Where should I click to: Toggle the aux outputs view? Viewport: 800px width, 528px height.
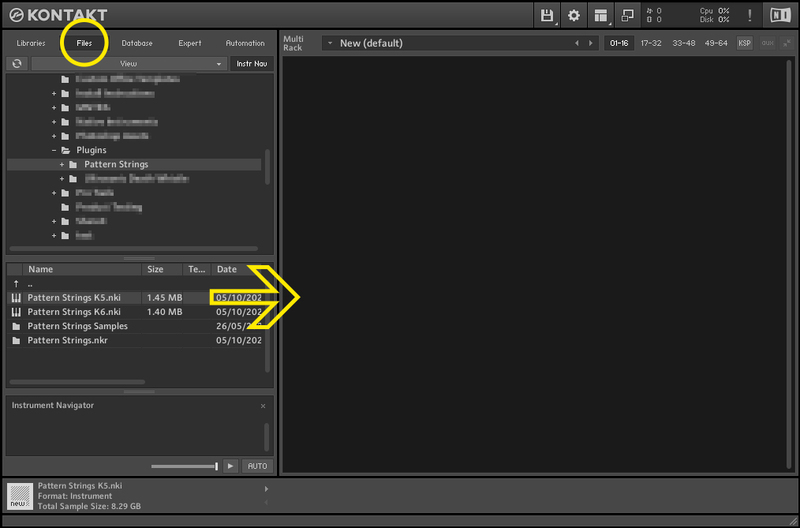pos(767,43)
